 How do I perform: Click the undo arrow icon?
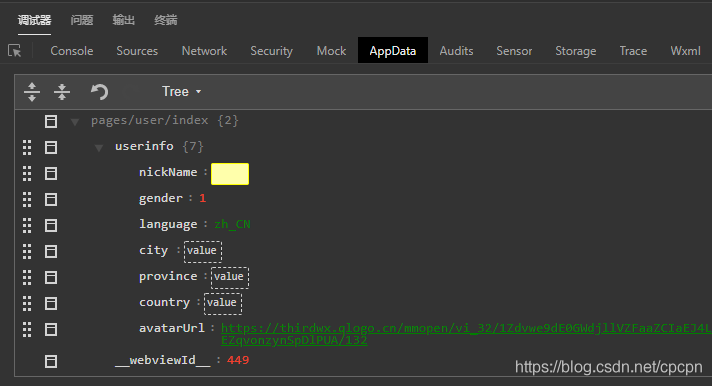click(x=99, y=92)
